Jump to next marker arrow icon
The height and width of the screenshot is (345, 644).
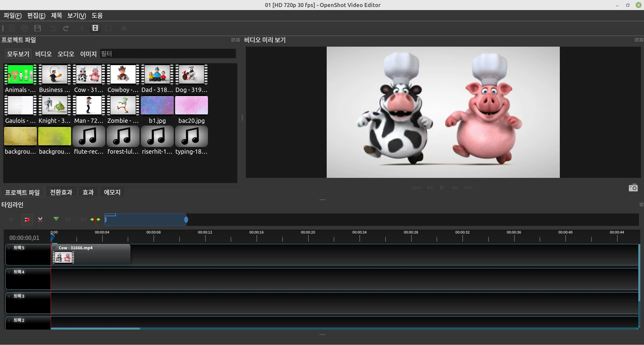coord(82,219)
